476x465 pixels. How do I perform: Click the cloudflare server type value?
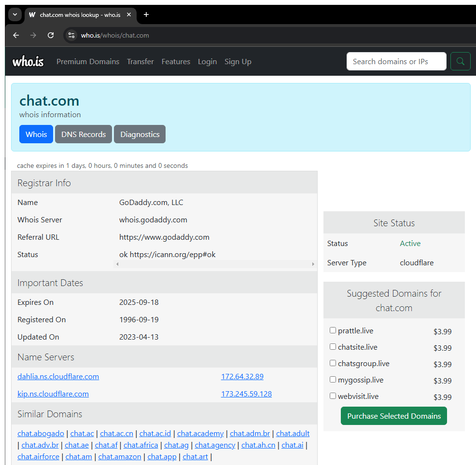[x=417, y=263]
